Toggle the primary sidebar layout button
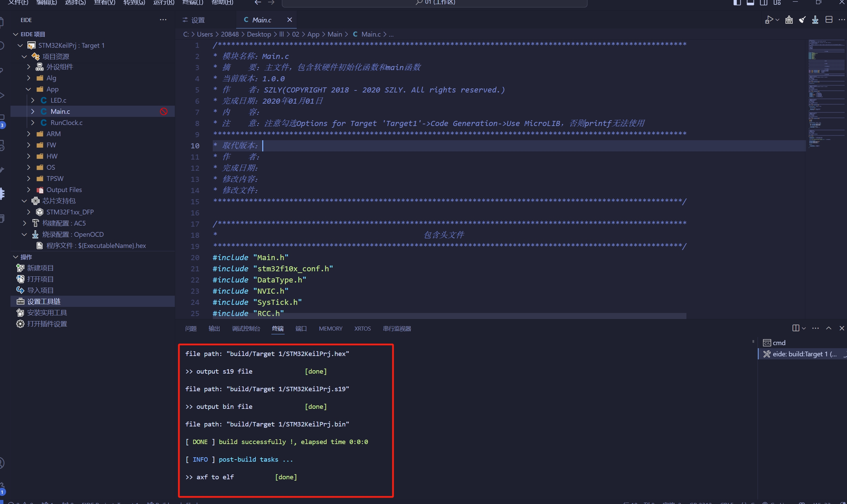Screen dimensions: 847x504 (737, 2)
